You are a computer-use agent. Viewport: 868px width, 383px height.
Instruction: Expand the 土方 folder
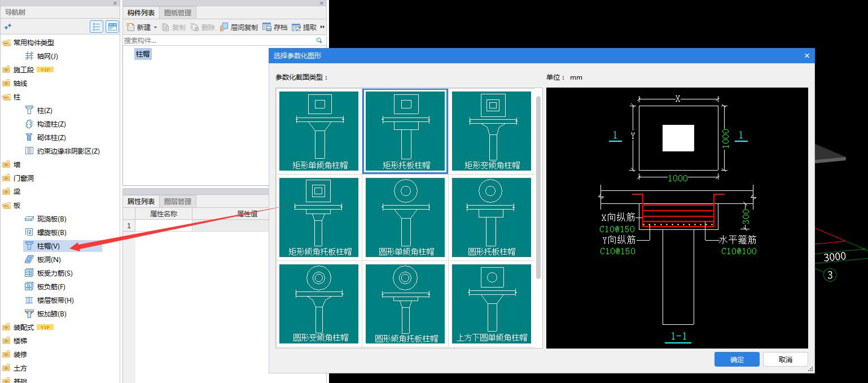6,368
